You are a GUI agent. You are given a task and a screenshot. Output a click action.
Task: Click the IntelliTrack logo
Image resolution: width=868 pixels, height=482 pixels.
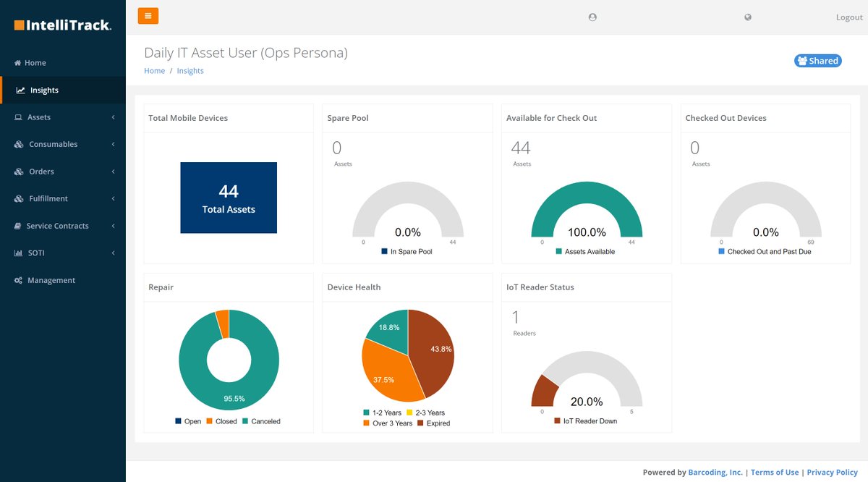point(61,24)
